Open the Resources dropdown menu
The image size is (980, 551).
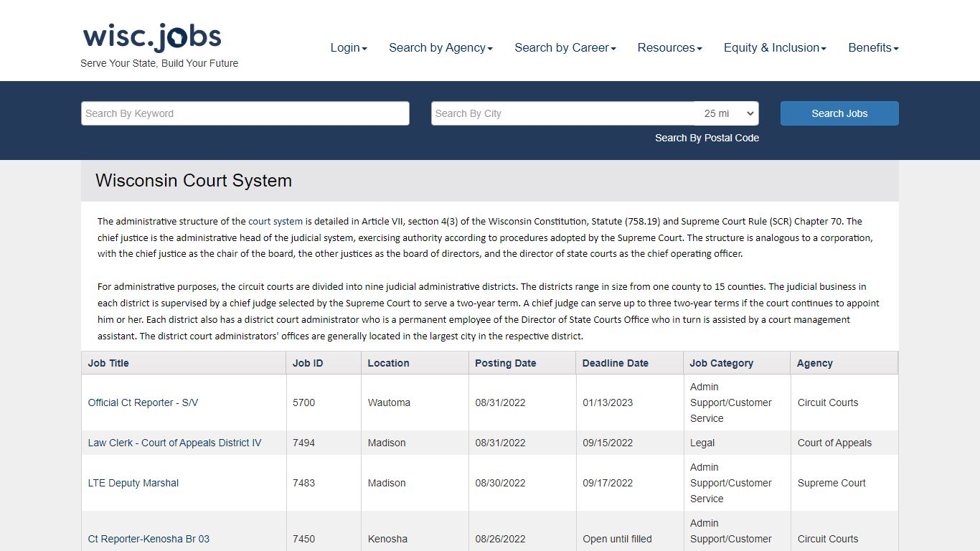pos(669,47)
